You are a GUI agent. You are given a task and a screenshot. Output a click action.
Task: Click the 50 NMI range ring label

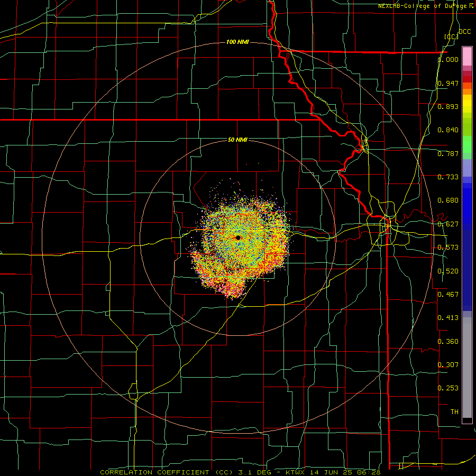[237, 140]
